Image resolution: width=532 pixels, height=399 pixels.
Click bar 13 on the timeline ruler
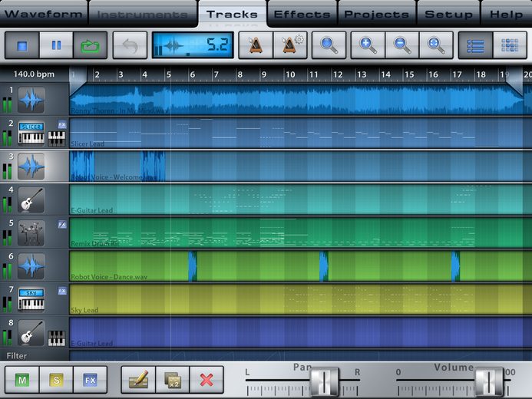tap(362, 74)
